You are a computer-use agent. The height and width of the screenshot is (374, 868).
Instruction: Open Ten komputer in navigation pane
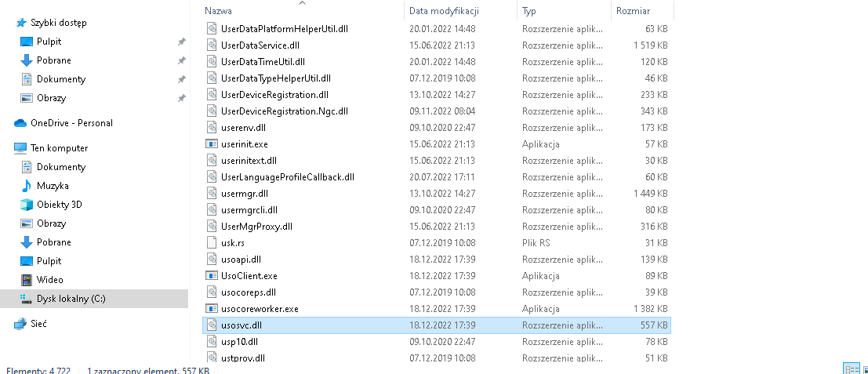click(x=59, y=147)
